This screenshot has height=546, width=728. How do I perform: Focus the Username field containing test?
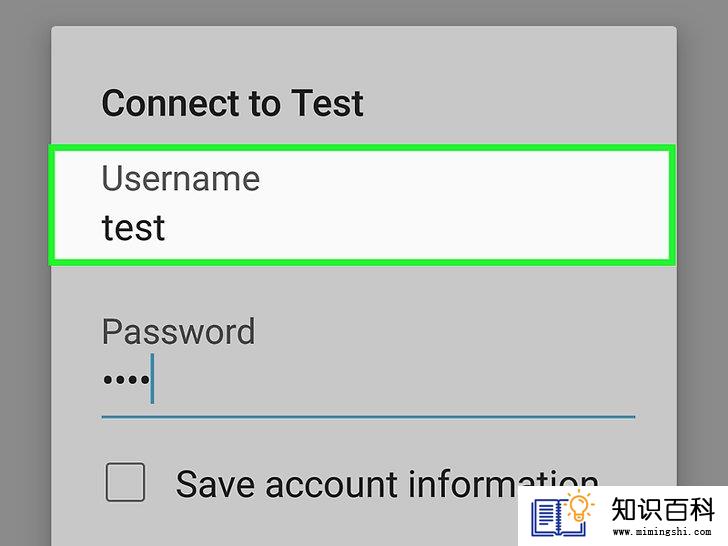(x=362, y=205)
